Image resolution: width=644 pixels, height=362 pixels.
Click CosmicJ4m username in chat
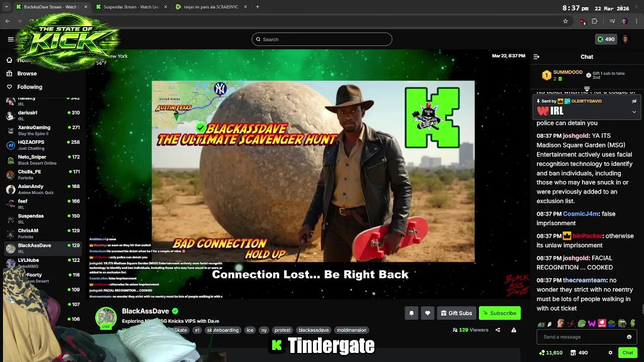click(x=581, y=214)
